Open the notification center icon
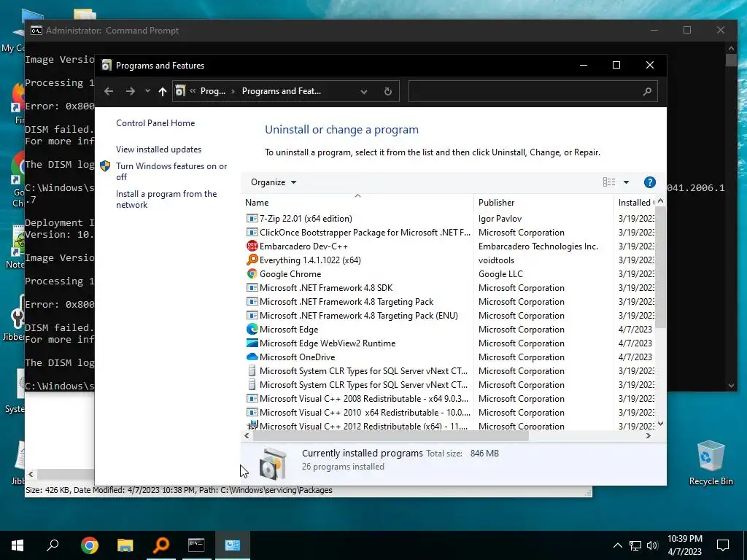747x560 pixels. point(723,545)
